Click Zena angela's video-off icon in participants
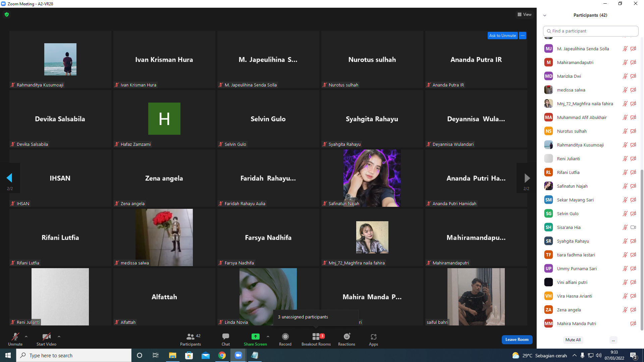This screenshot has width=644, height=362. (633, 310)
